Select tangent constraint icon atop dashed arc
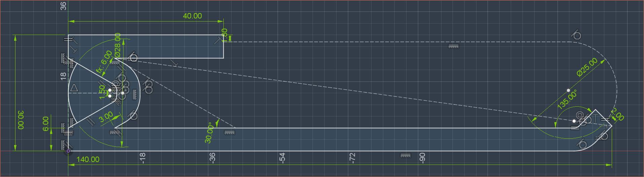This screenshot has width=644, height=177. [576, 35]
